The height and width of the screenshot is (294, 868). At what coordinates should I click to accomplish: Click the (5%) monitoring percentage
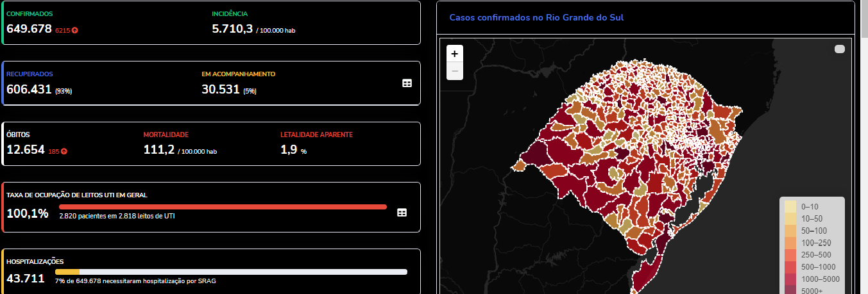[x=250, y=92]
